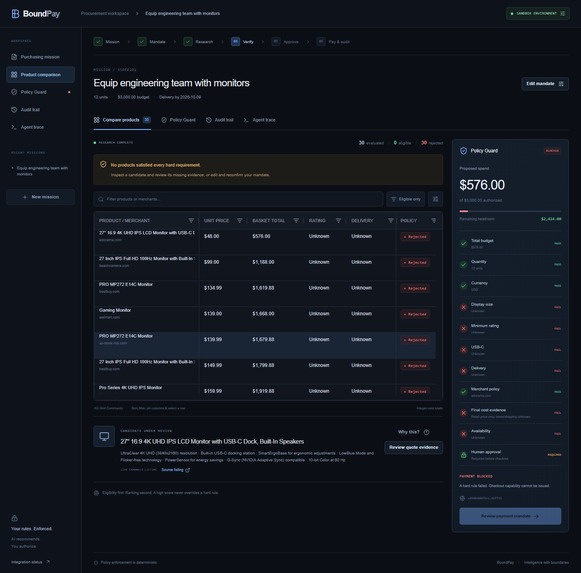Click the external link icon beside Source listing

pos(187,470)
